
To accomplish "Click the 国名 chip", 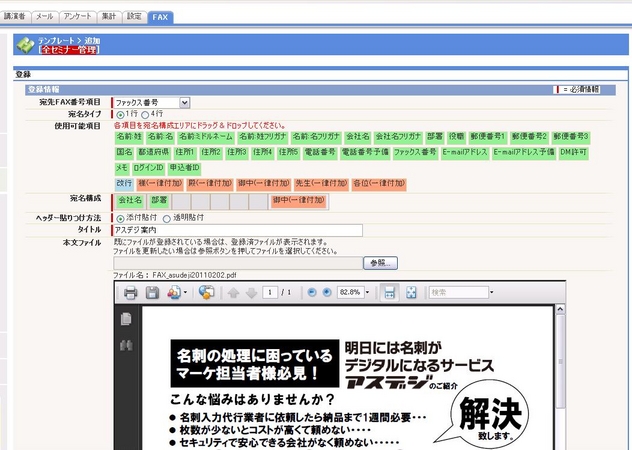I will (x=124, y=153).
